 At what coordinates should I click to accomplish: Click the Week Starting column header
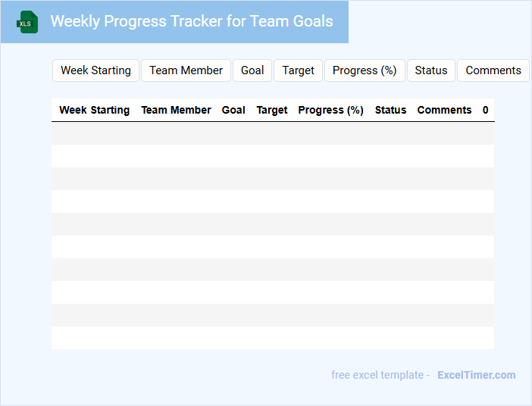pos(94,110)
